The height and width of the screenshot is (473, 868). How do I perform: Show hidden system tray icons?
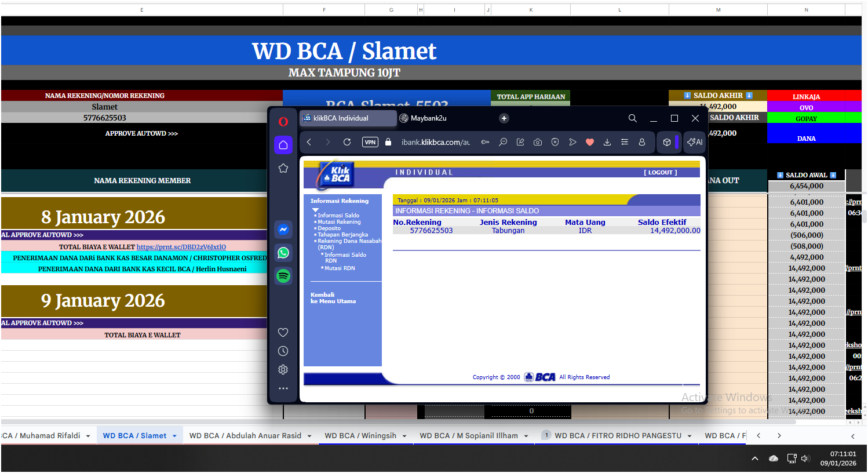click(755, 459)
